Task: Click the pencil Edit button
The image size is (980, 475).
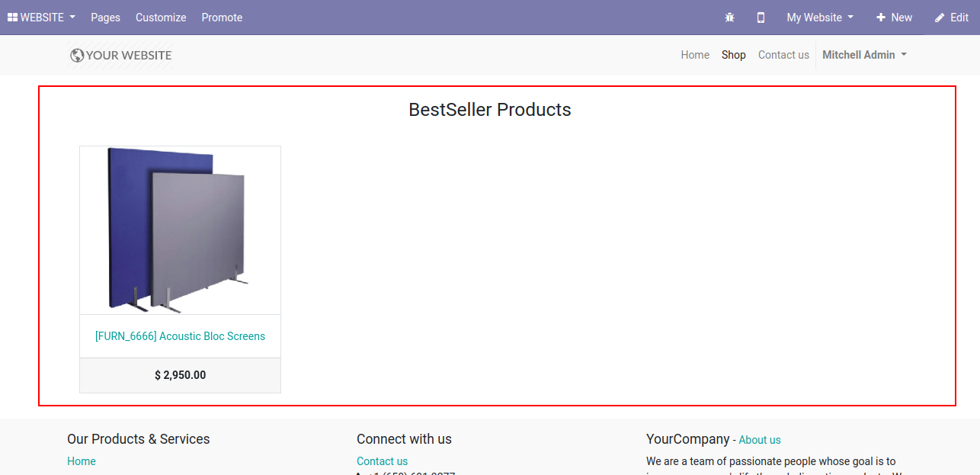Action: pyautogui.click(x=952, y=18)
